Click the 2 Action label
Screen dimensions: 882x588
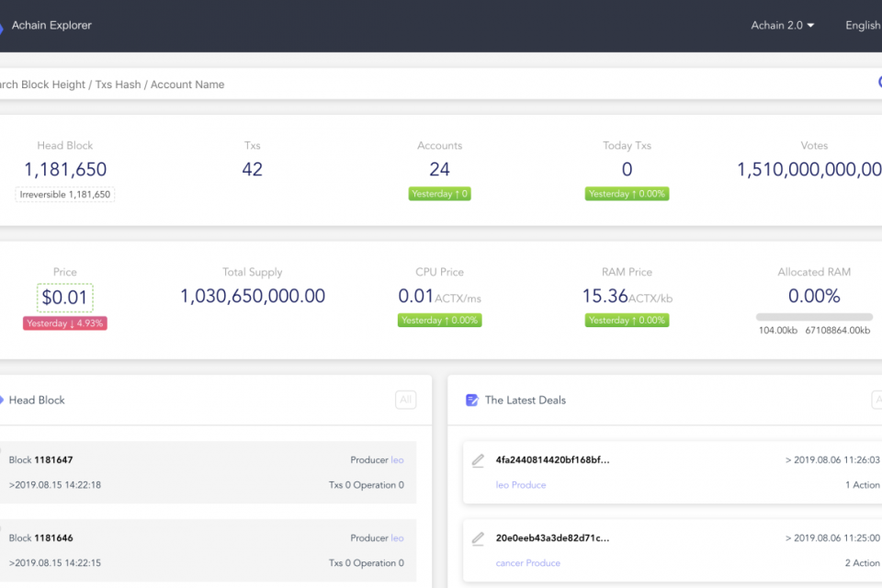click(x=863, y=562)
